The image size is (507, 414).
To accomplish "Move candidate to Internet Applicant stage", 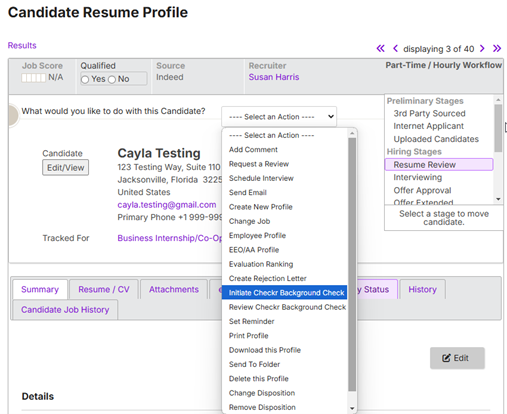I will 429,126.
